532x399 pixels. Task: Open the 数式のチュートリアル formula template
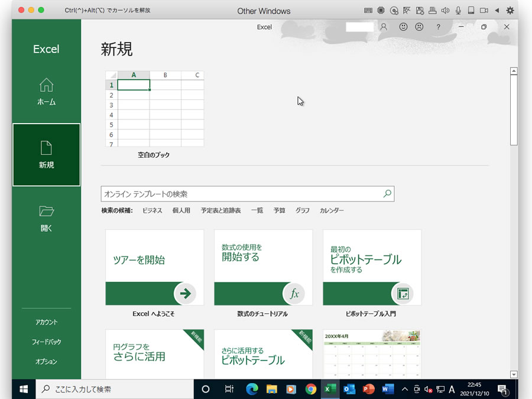tap(263, 267)
